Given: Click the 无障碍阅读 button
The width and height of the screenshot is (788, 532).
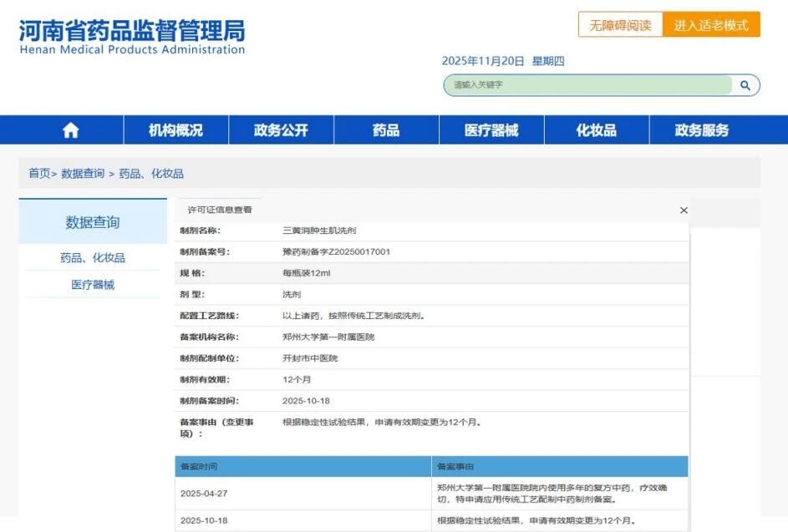Looking at the screenshot, I should pos(620,25).
